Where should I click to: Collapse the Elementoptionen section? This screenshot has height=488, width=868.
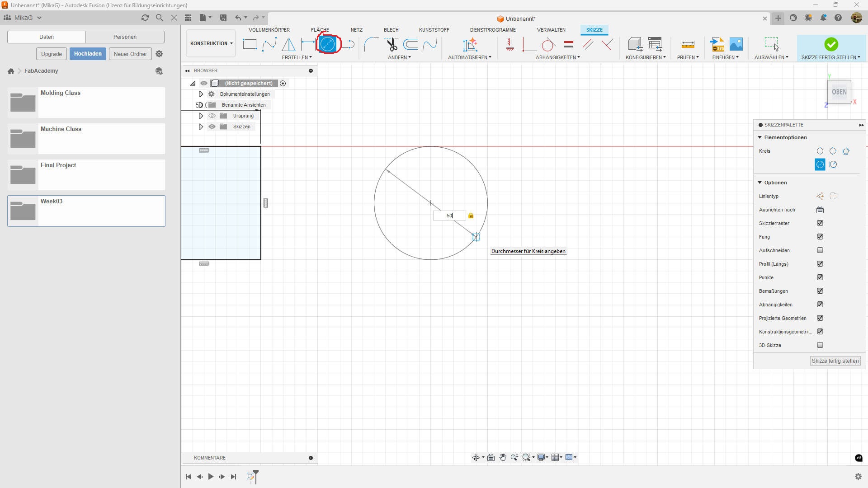click(760, 137)
